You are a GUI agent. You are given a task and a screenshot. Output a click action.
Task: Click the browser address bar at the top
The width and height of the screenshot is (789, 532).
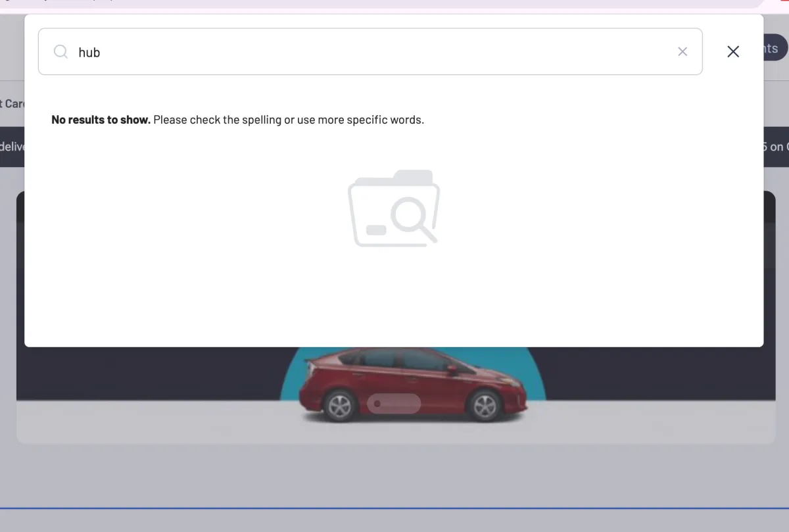tap(394, 4)
